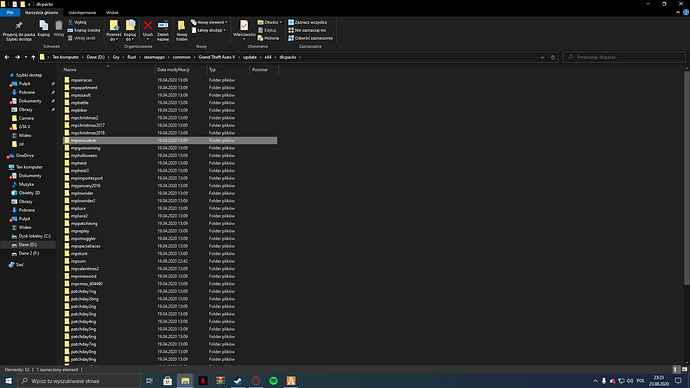This screenshot has height=388, width=690.
Task: Switch to the Udostępnianie tab
Action: tap(82, 12)
